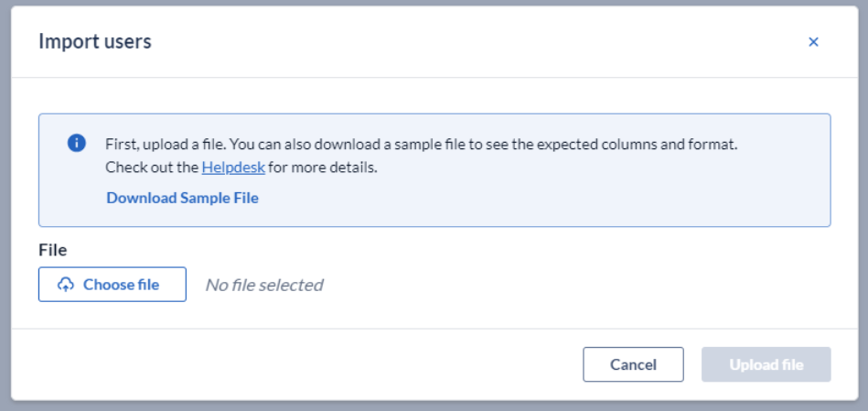Click the 'First, upload a file' instruction text
868x411 pixels.
[x=166, y=145]
